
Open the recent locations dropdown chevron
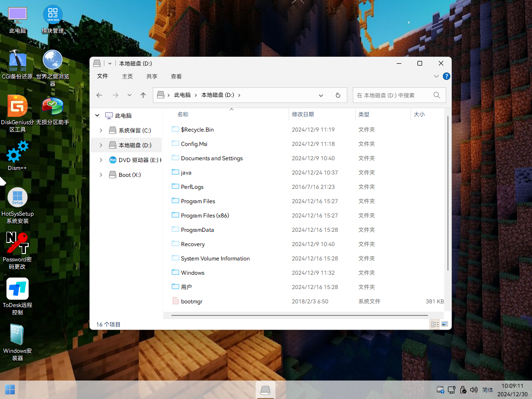[129, 95]
